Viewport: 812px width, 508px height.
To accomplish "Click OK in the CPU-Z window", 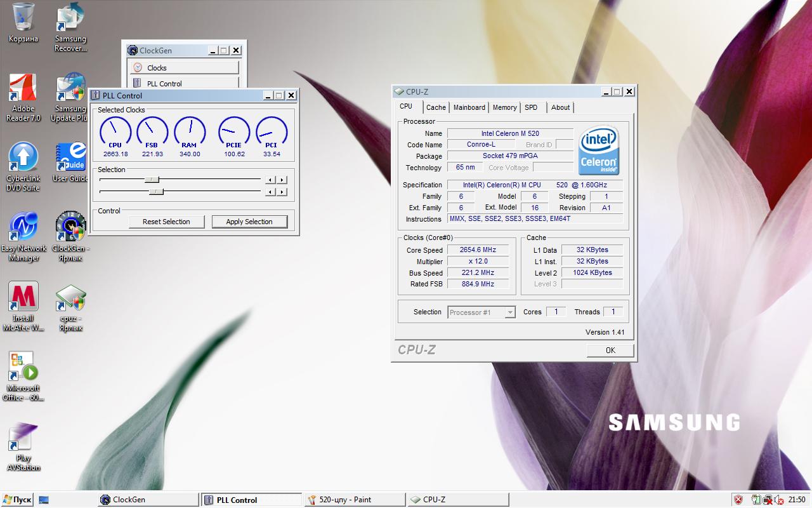I will pyautogui.click(x=610, y=351).
